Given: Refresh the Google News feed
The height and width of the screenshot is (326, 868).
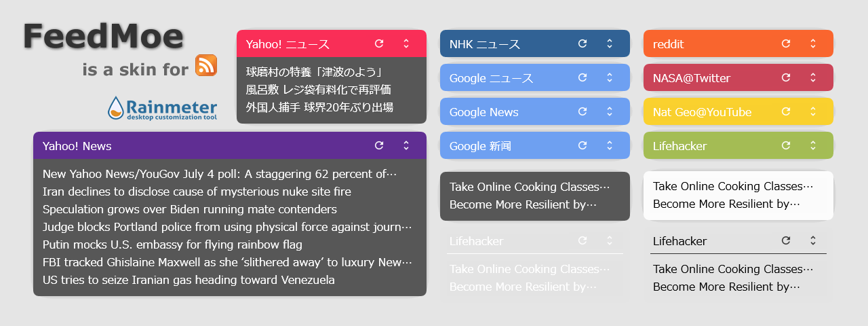Looking at the screenshot, I should pyautogui.click(x=583, y=111).
